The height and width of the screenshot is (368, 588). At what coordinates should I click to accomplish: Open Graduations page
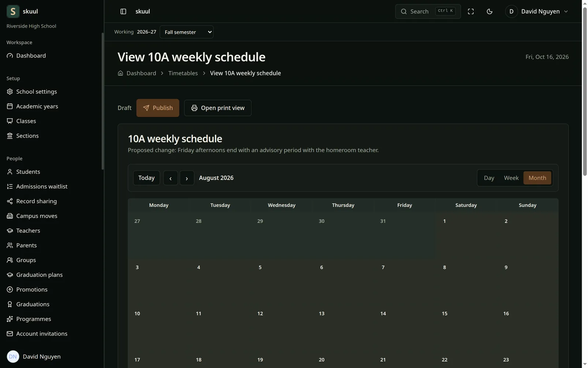click(x=51, y=304)
